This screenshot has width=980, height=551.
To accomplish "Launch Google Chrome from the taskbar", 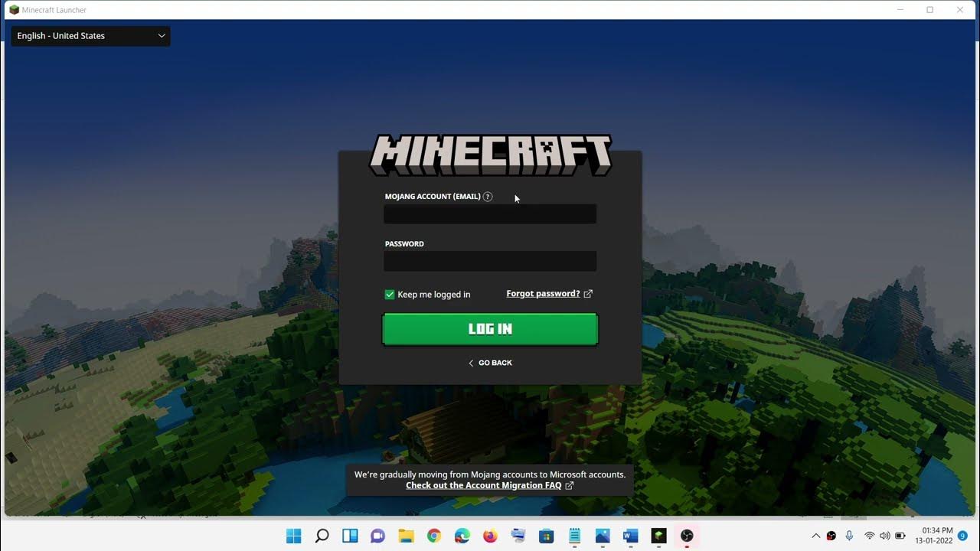I will point(434,536).
